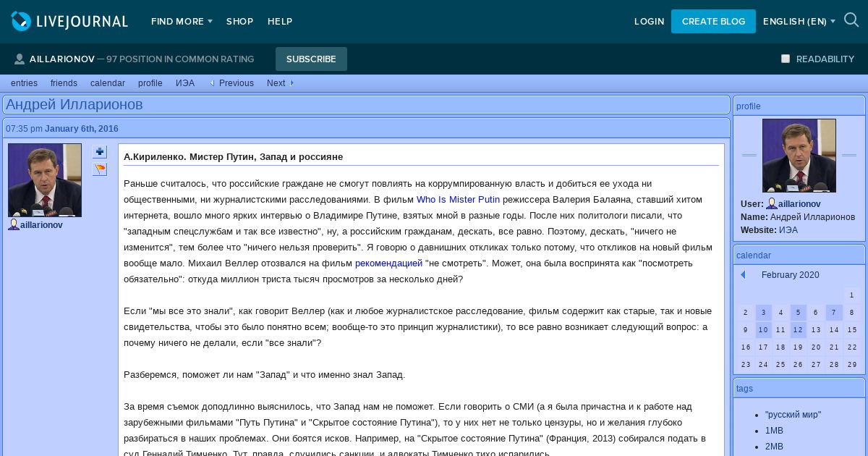Open the English (EN) language dropdown
Screen dimensions: 868x456
coord(799,22)
